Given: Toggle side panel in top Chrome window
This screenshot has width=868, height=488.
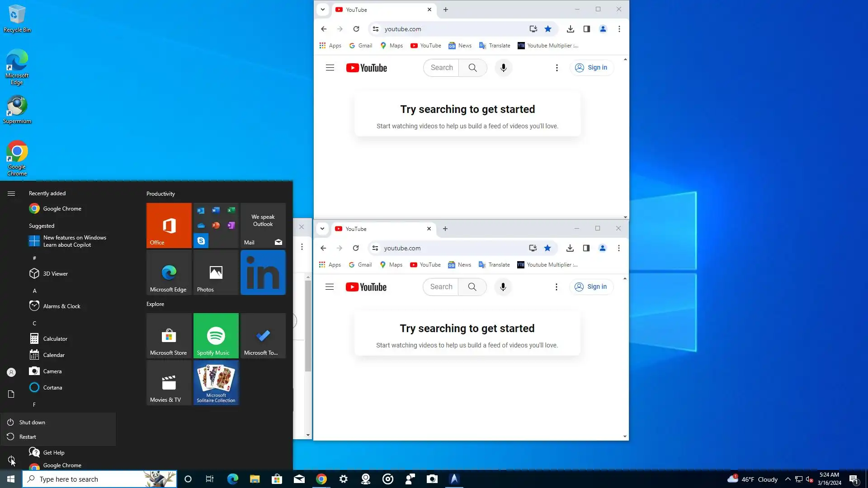Looking at the screenshot, I should point(587,29).
